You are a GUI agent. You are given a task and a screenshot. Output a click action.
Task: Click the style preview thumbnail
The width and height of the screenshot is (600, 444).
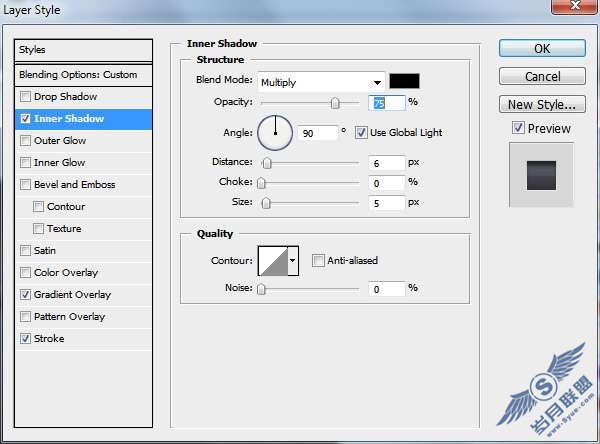click(x=541, y=175)
